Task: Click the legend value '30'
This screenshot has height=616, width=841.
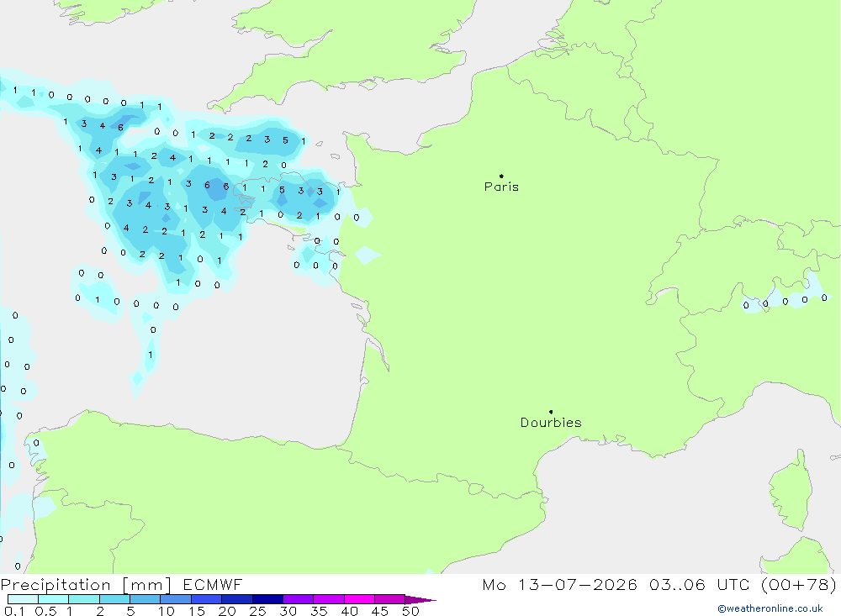Action: coord(288,611)
